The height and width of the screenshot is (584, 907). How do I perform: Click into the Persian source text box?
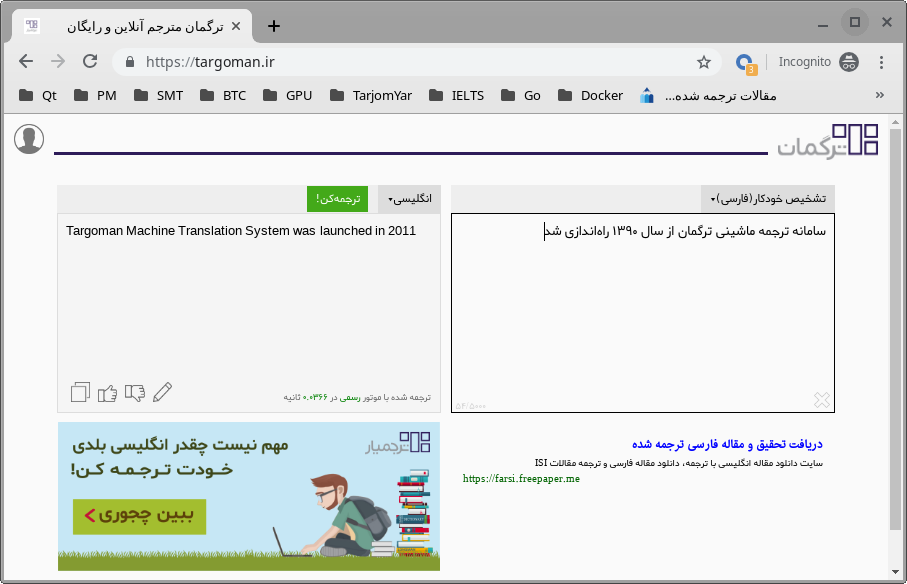click(643, 313)
